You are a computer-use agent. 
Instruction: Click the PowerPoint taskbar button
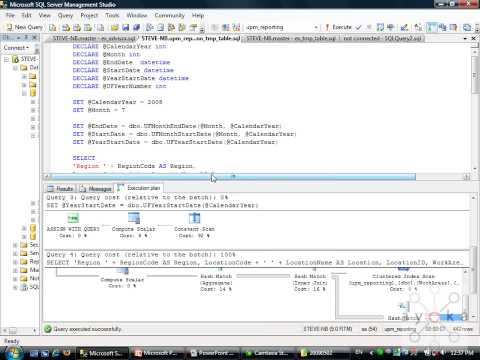point(212,353)
